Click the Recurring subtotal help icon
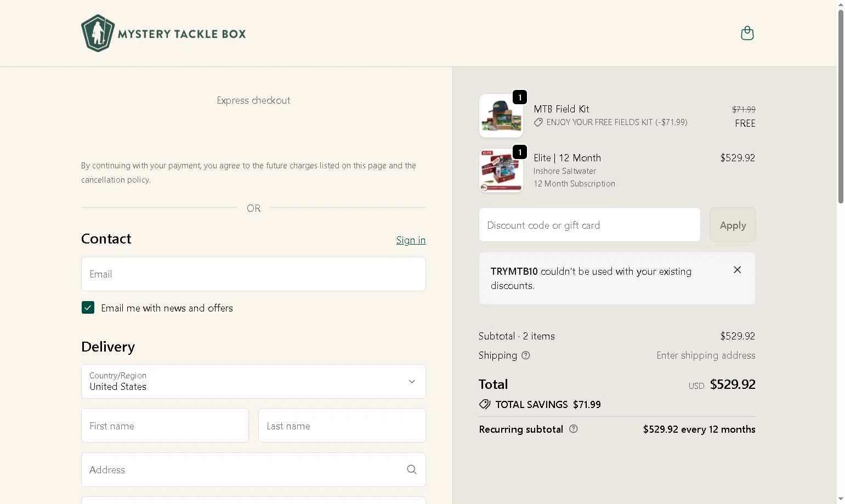 click(x=574, y=429)
